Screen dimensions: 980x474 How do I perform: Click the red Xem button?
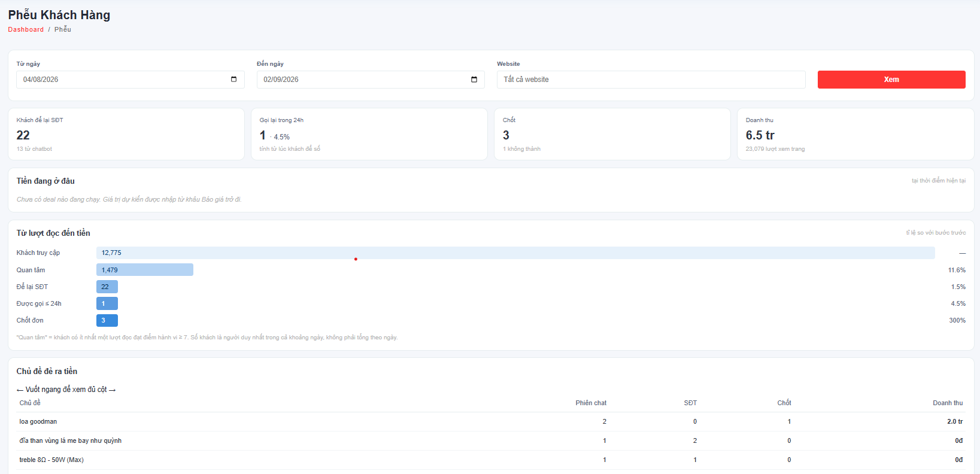(891, 80)
